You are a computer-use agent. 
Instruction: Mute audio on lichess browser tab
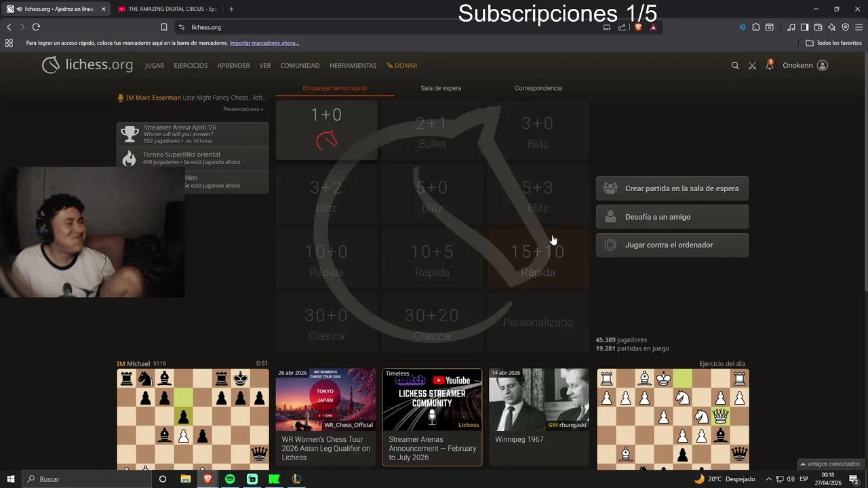pos(19,9)
